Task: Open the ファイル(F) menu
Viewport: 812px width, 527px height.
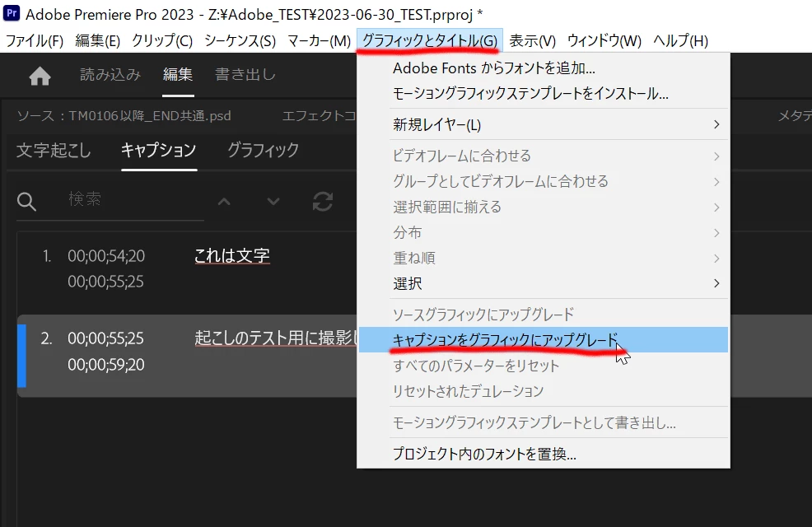Action: tap(35, 40)
